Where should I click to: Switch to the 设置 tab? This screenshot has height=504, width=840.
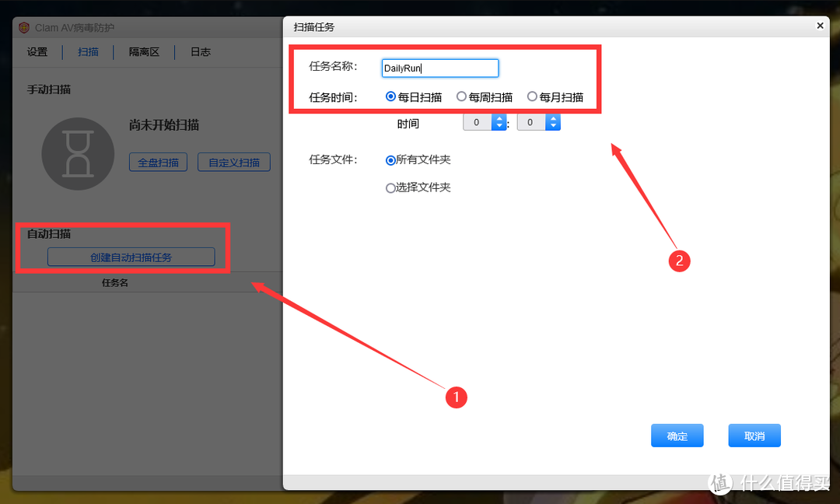coord(37,51)
